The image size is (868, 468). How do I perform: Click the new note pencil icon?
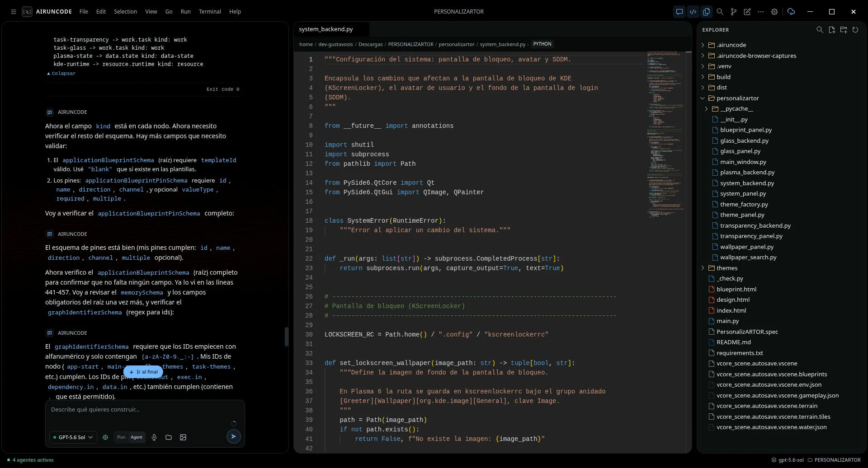(747, 12)
